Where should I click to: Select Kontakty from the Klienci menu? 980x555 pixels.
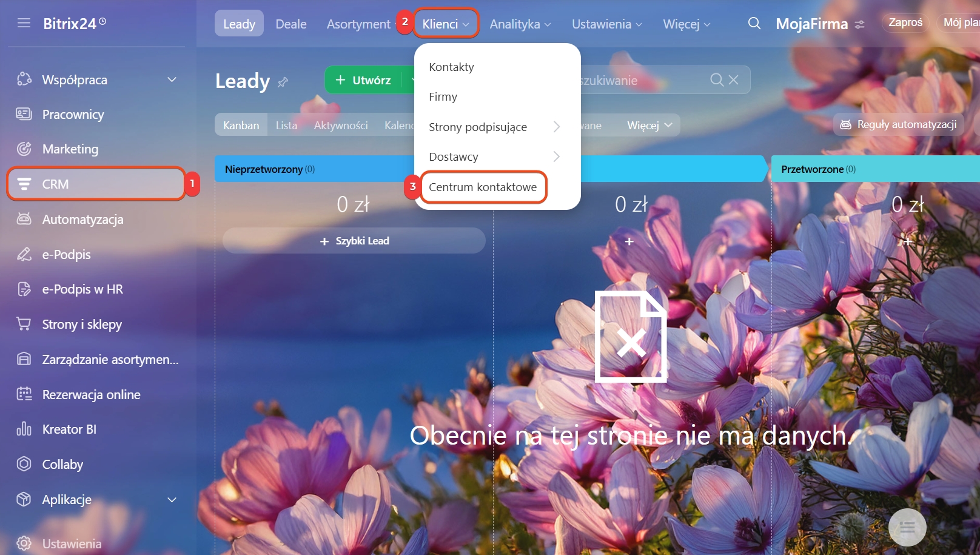coord(451,67)
